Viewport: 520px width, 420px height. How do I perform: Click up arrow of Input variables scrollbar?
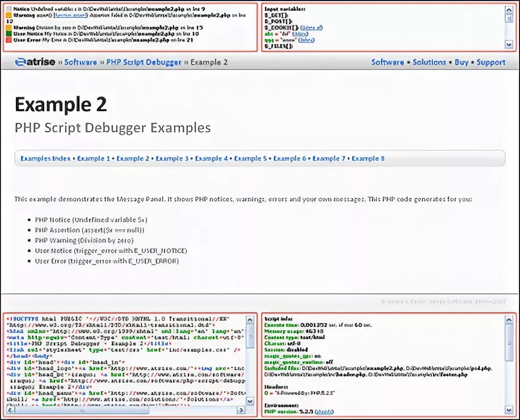click(x=509, y=10)
